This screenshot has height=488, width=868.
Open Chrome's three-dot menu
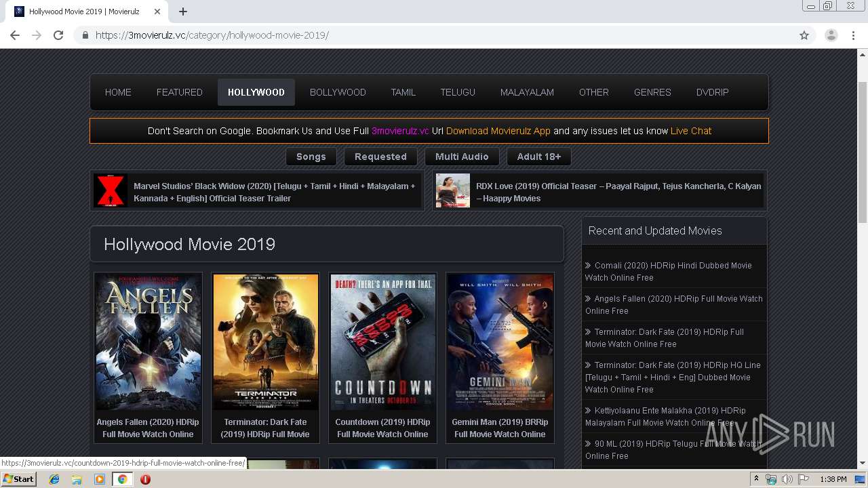click(x=853, y=35)
